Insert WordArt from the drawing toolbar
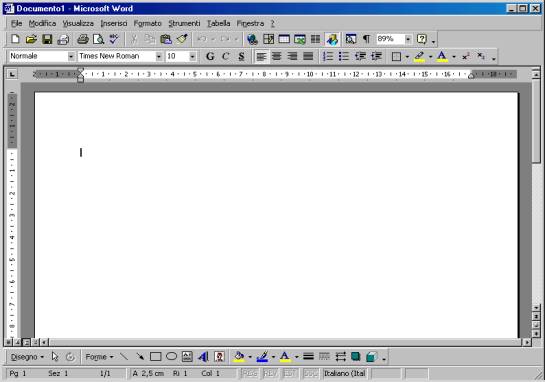This screenshot has width=545, height=382. coord(203,357)
